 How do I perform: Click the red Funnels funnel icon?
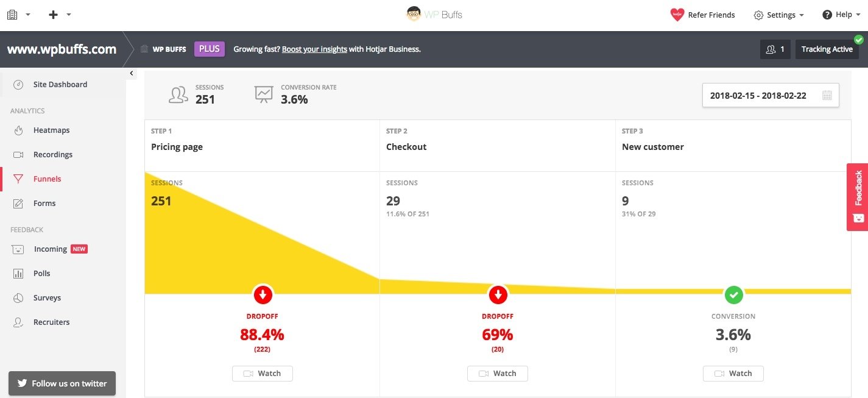pos(18,179)
